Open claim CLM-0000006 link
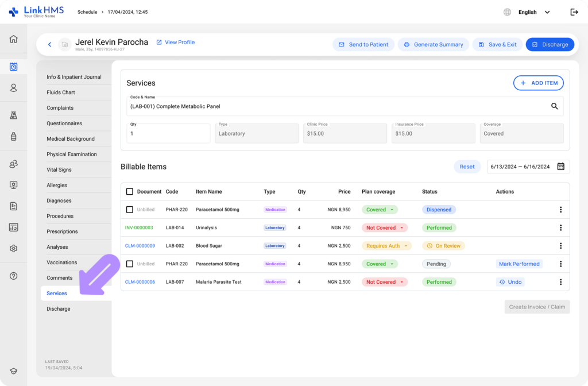Screen dimensions: 588x386 [140, 281]
